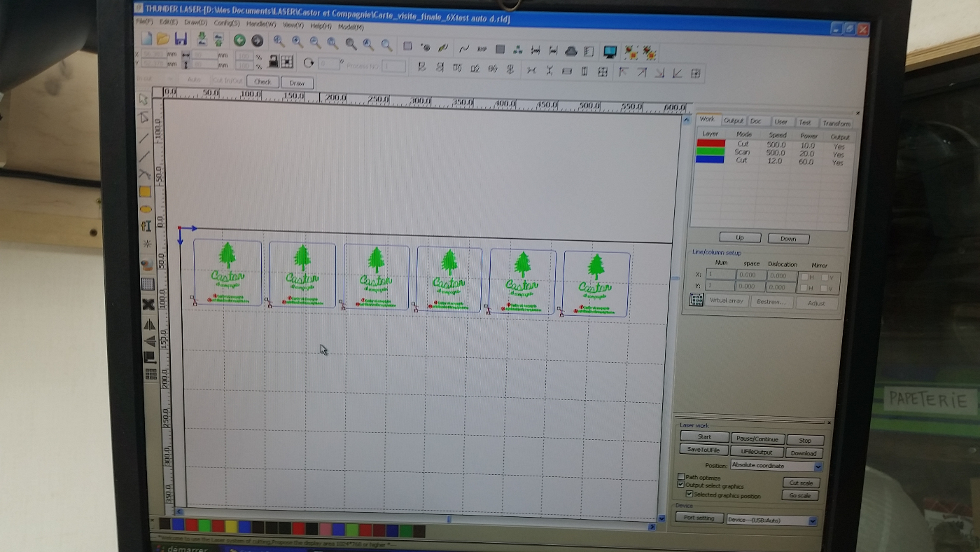Click the Go scale button

tap(799, 496)
